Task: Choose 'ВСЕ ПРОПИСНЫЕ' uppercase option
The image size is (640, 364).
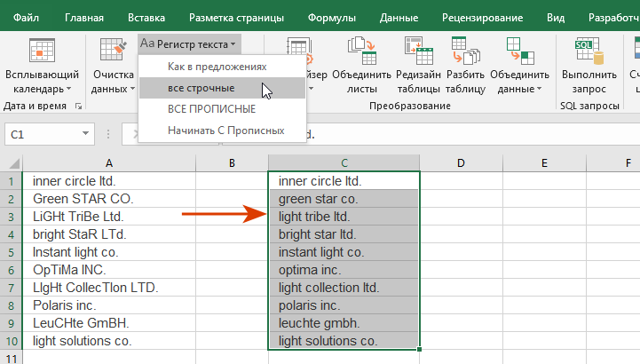Action: (222, 109)
